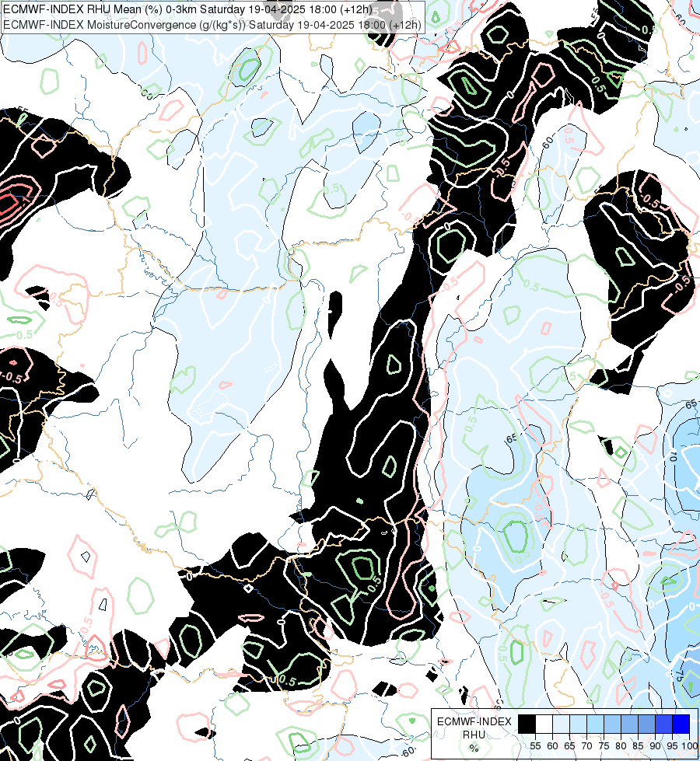Click the legend swatch between 65 and 70

(578, 724)
